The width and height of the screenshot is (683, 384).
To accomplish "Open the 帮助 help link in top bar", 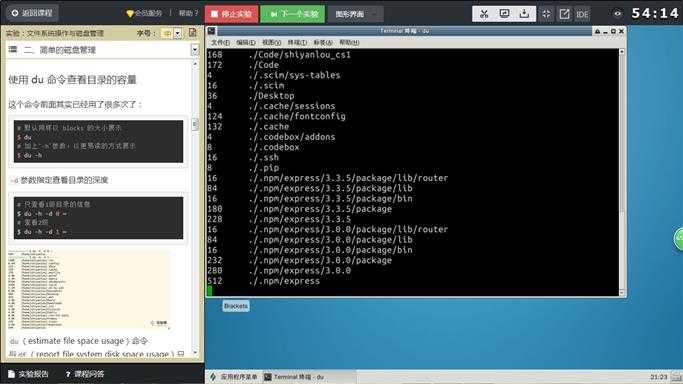I will pos(188,13).
